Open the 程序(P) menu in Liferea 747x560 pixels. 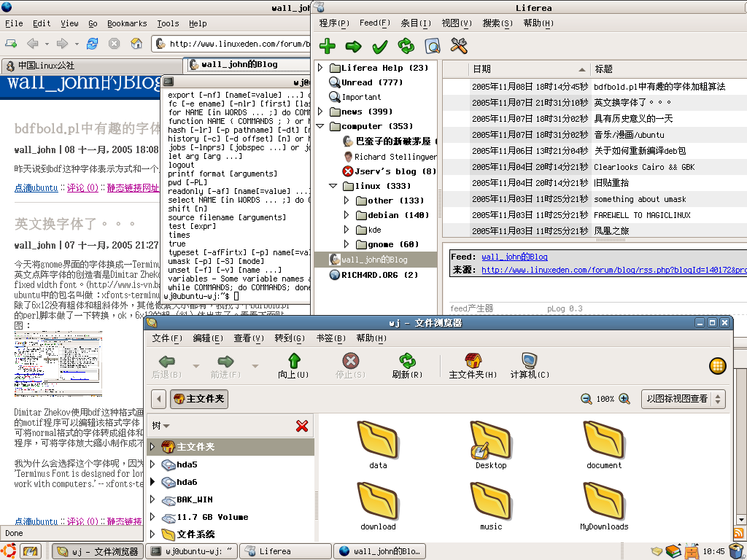[x=334, y=23]
